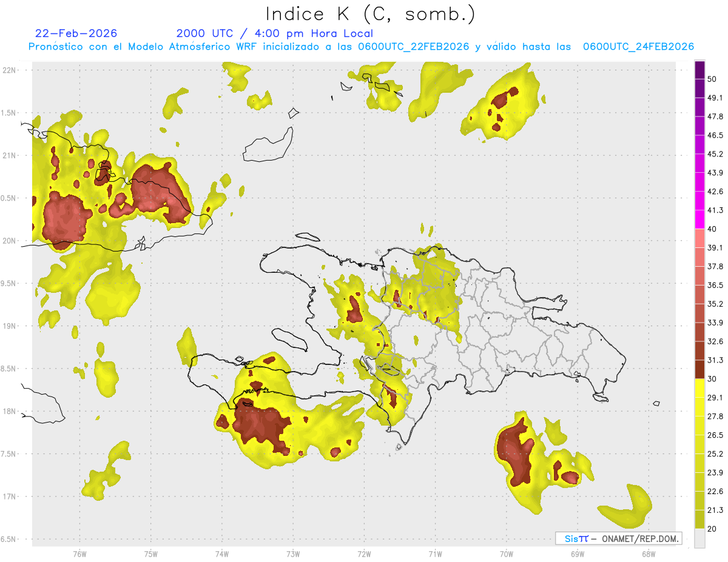Screen dimensions: 728x562
Task: Click the '21N' latitude axis label
Action: (x=10, y=155)
